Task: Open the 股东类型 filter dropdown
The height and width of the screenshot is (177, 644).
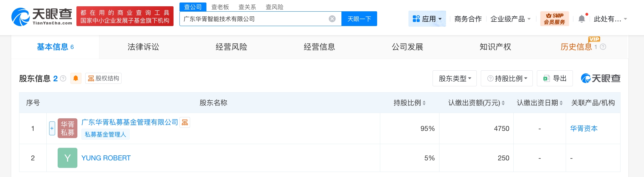Action: coord(454,78)
